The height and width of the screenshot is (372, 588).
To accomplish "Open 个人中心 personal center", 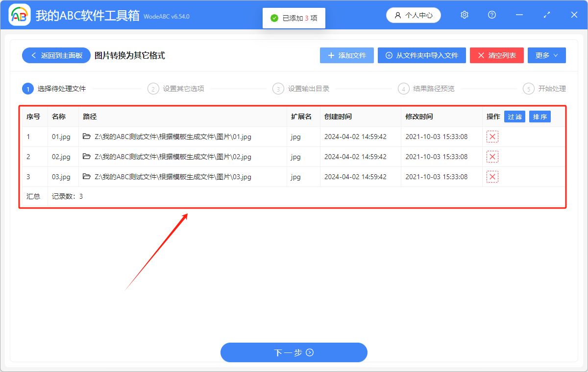I will click(x=413, y=15).
